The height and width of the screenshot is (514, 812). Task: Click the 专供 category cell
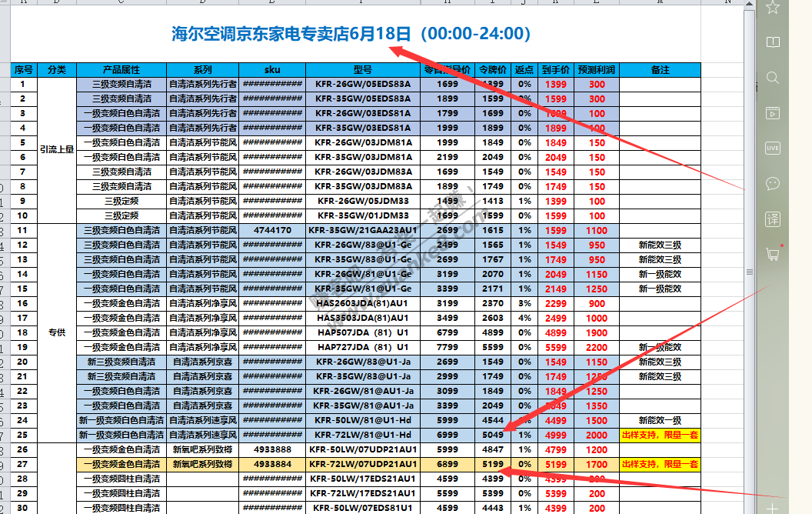[57, 332]
